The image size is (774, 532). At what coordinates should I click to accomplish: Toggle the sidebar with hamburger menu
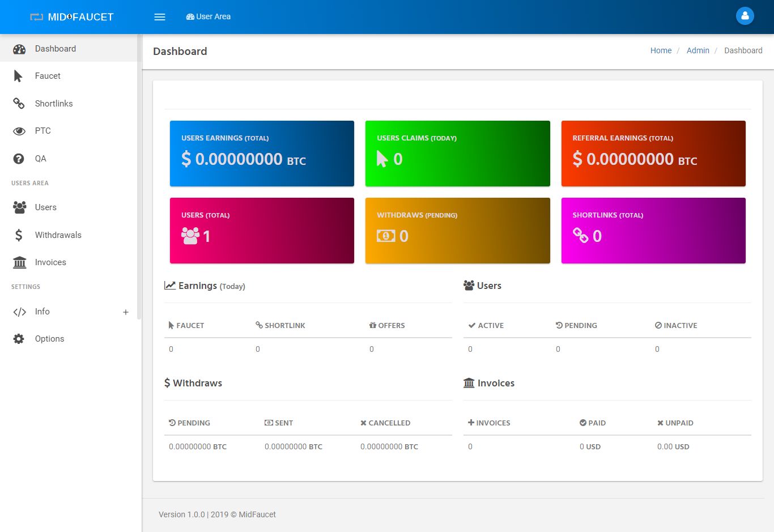160,17
